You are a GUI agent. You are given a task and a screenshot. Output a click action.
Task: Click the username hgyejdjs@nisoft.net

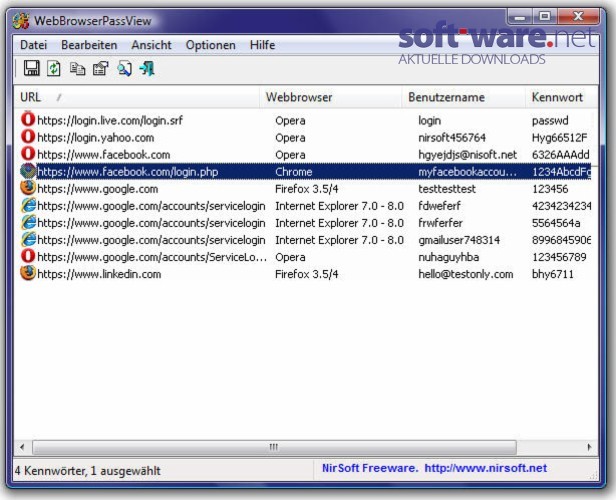click(x=468, y=155)
